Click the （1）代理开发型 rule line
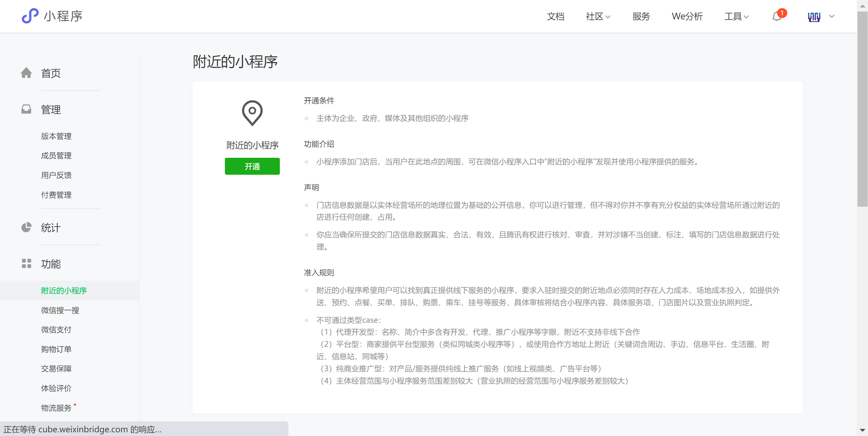This screenshot has height=436, width=868. click(x=478, y=332)
